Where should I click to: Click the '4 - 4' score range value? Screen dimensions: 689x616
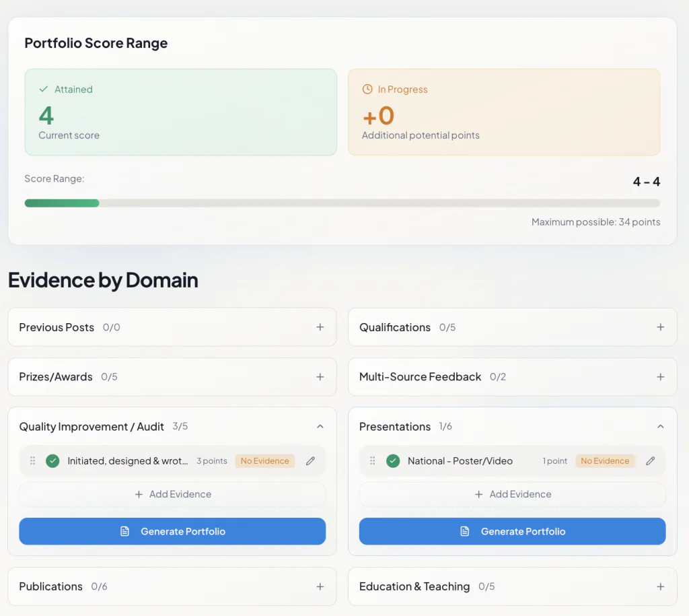tap(647, 182)
